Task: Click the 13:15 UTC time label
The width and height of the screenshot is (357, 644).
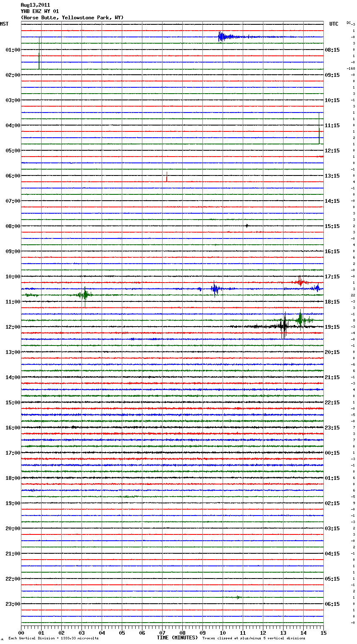Action: 332,175
